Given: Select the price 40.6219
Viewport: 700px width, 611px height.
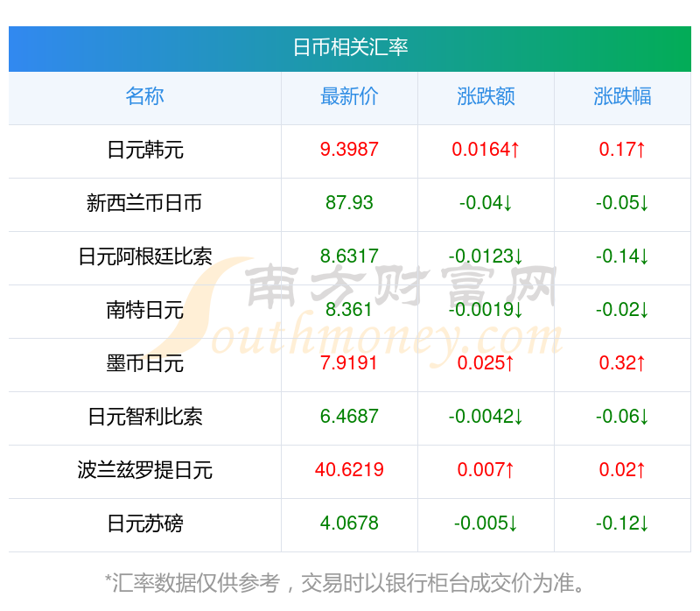Looking at the screenshot, I should (x=349, y=469).
